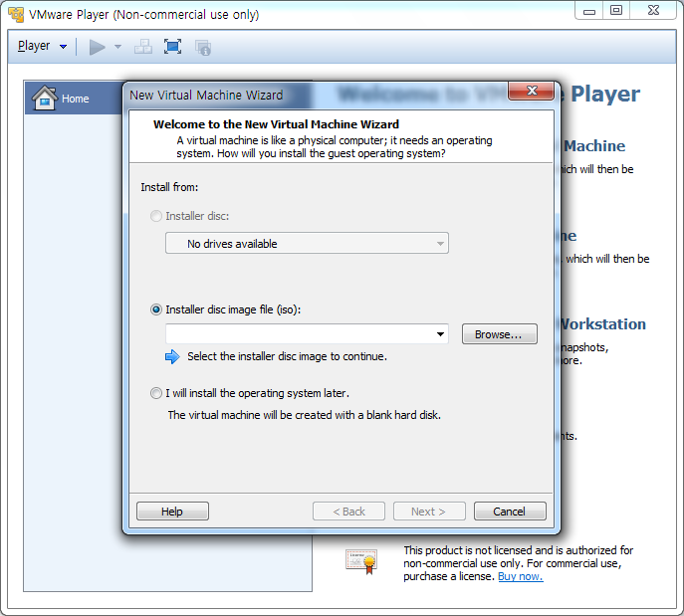The height and width of the screenshot is (616, 684).
Task: Click 'Welcome to the New Virtual Machine Wizard' heading
Action: (x=276, y=124)
